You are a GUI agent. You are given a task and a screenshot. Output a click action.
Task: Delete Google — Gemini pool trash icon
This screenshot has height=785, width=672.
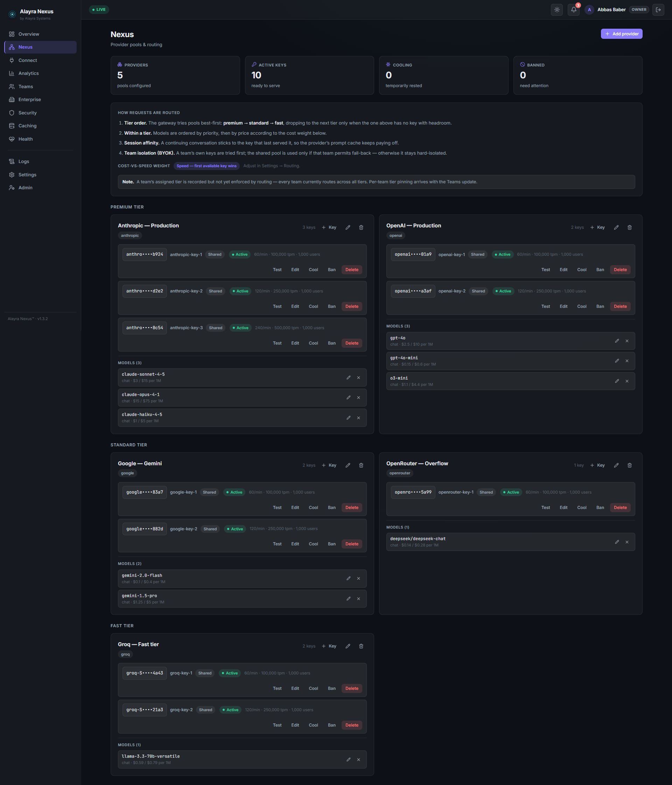361,465
